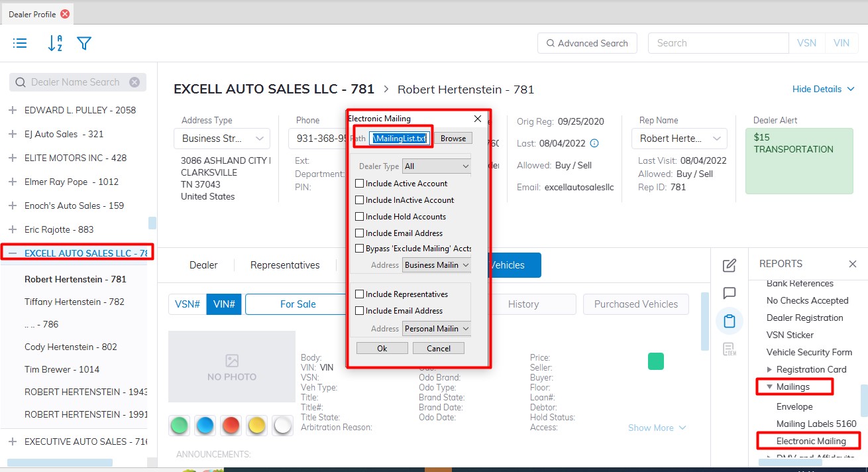Open the comments speech bubble icon
The height and width of the screenshot is (472, 868).
coord(730,293)
